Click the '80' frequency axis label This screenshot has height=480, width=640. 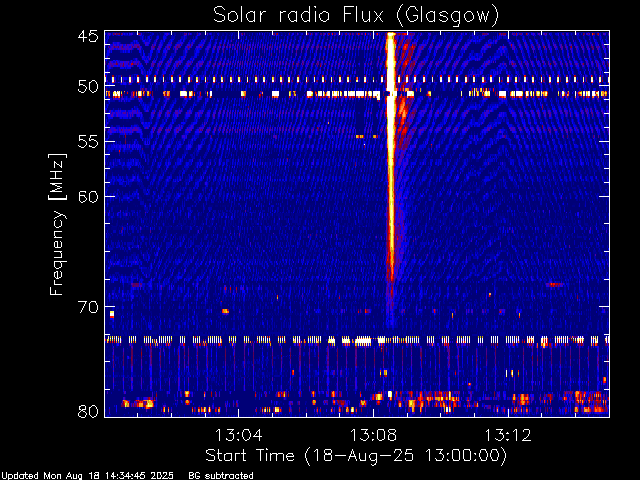click(88, 411)
